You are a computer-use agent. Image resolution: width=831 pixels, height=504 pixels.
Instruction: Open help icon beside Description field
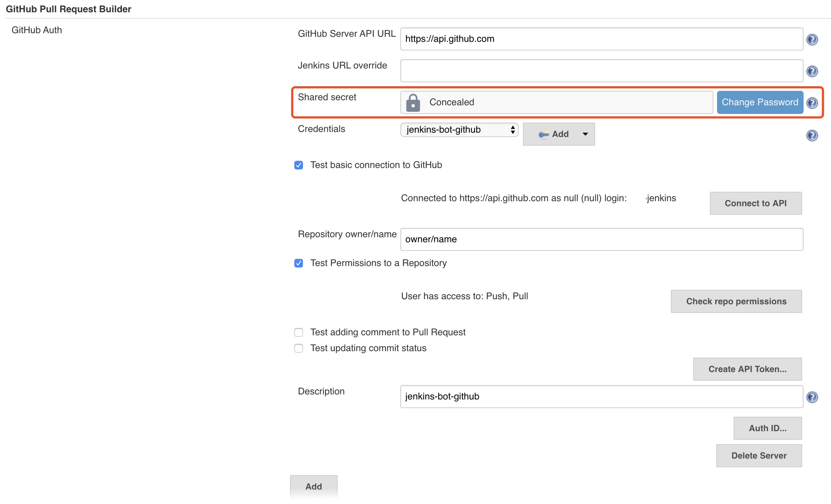tap(812, 397)
